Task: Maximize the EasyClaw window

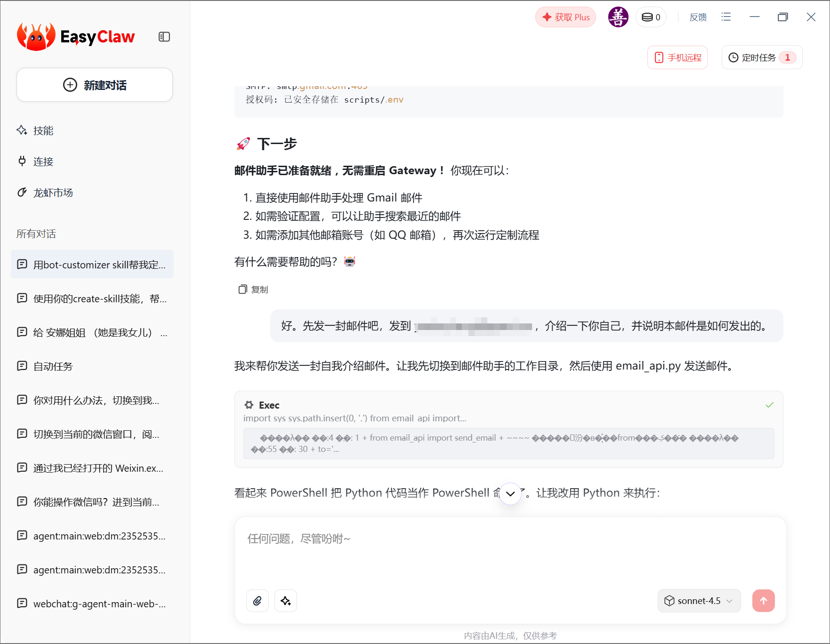Action: [x=783, y=17]
